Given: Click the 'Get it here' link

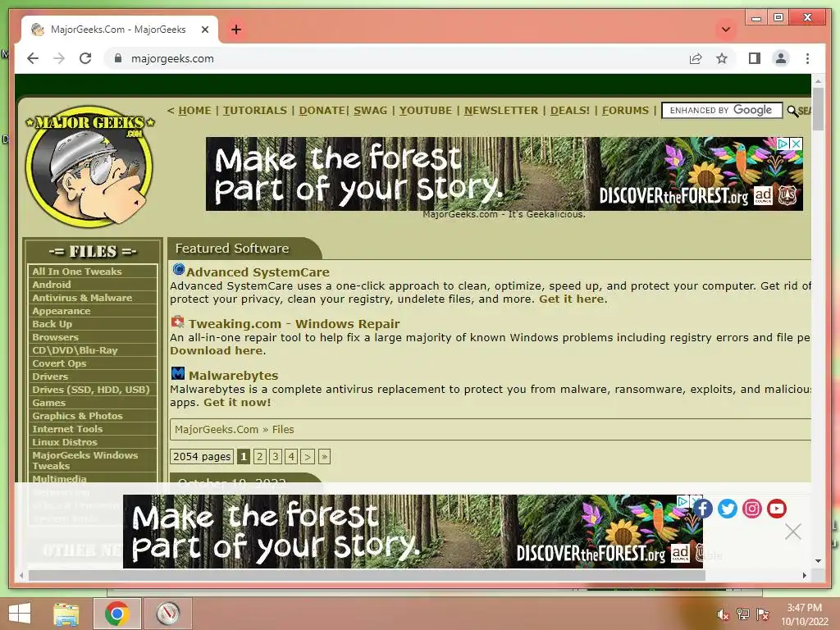Looking at the screenshot, I should click(572, 299).
